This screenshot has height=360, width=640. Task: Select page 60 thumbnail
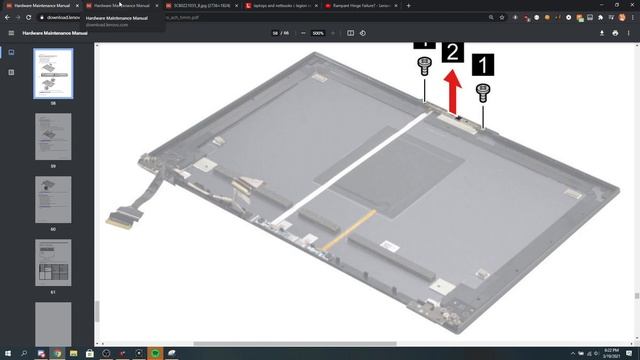[53, 200]
